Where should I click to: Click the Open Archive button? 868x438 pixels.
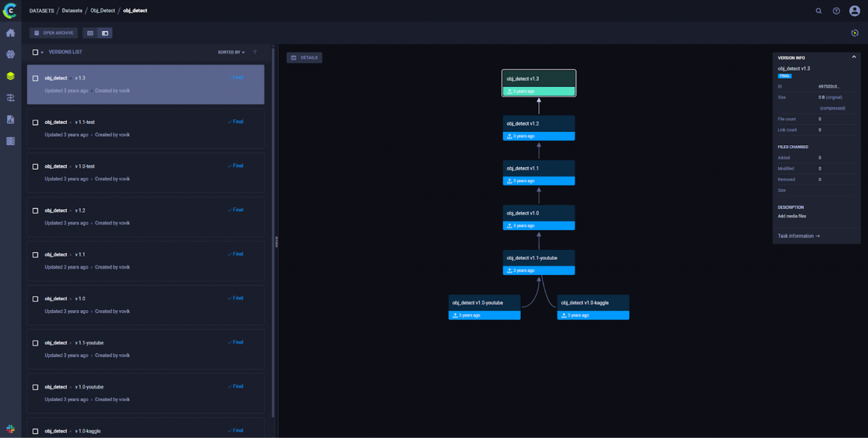53,33
